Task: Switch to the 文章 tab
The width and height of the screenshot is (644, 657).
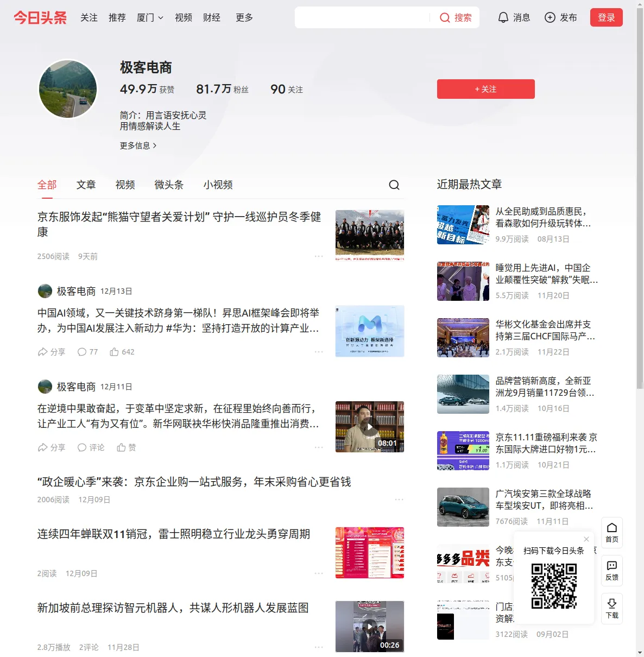Action: pos(86,185)
